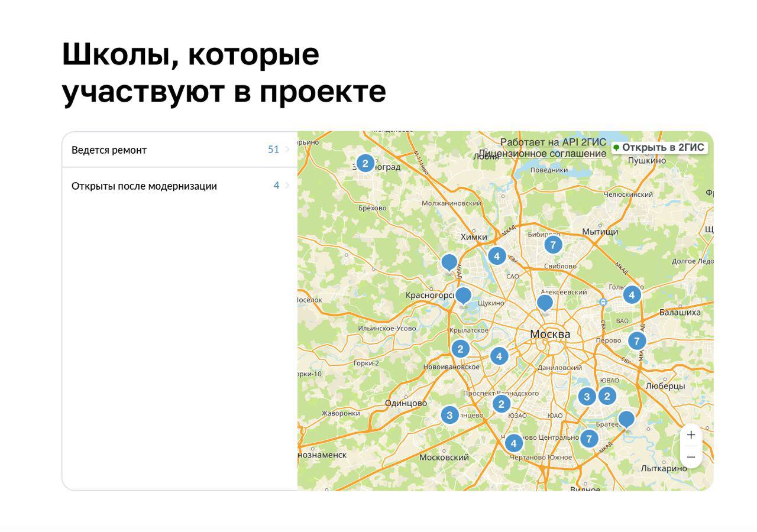This screenshot has height=532, width=757.
Task: Click the 'Люберцы' label on the map
Action: click(x=665, y=386)
